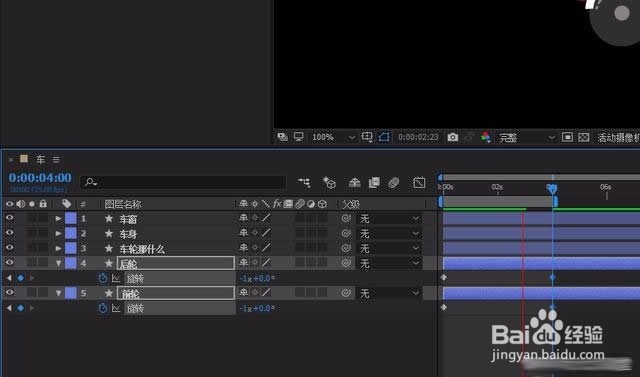Hide the 车身 layer with eye icon

pos(9,233)
